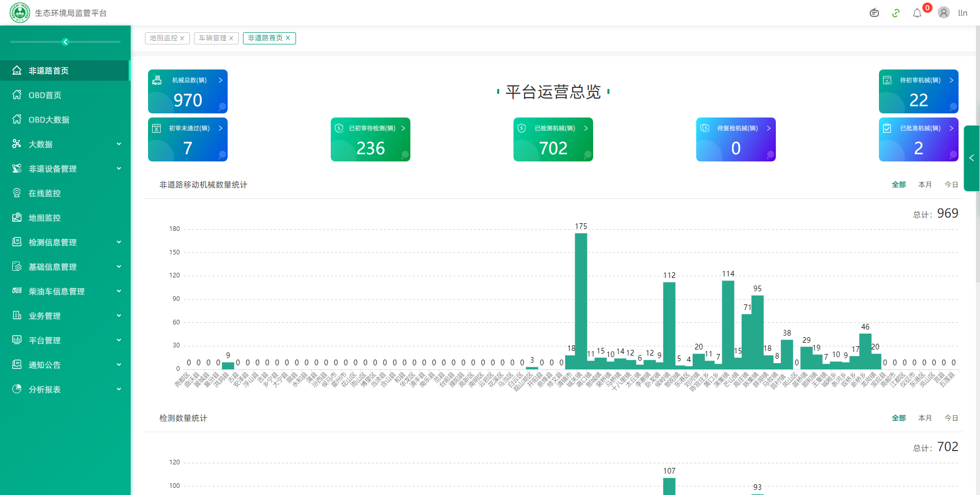Click the 非道设备管理 sidebar icon
The image size is (980, 495).
[17, 168]
